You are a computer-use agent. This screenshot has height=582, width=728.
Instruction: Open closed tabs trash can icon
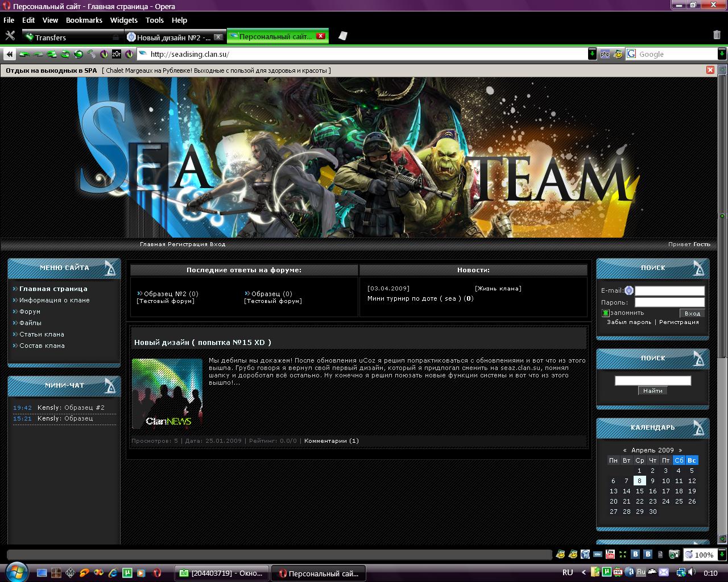click(x=717, y=35)
